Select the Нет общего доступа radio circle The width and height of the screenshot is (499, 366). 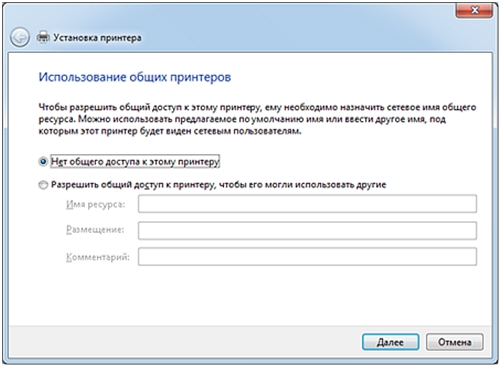(43, 162)
